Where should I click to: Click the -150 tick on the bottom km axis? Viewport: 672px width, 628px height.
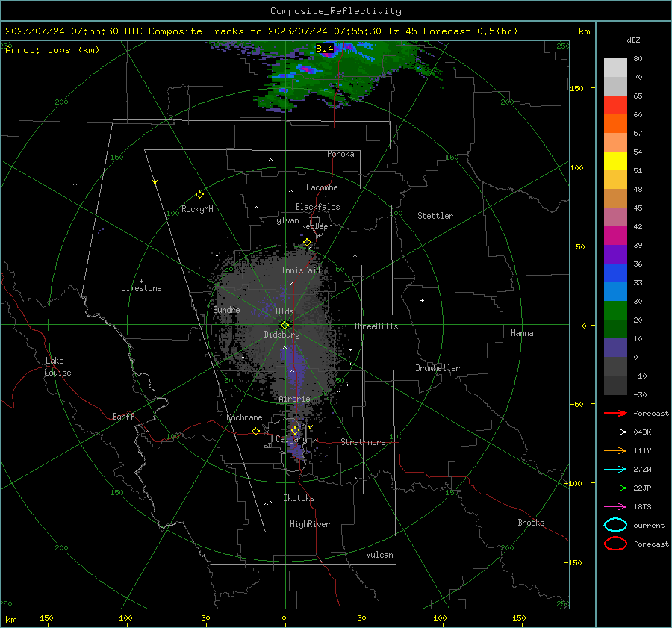[44, 618]
